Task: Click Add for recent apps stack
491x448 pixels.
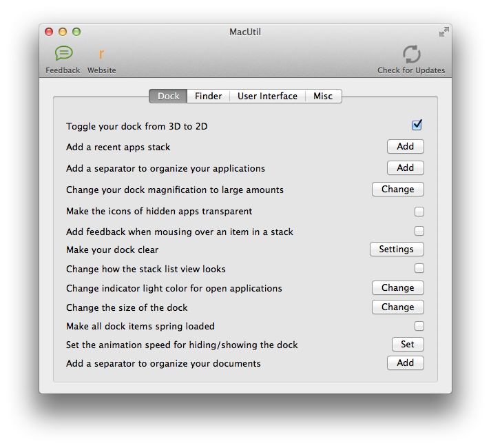Action: (x=406, y=146)
